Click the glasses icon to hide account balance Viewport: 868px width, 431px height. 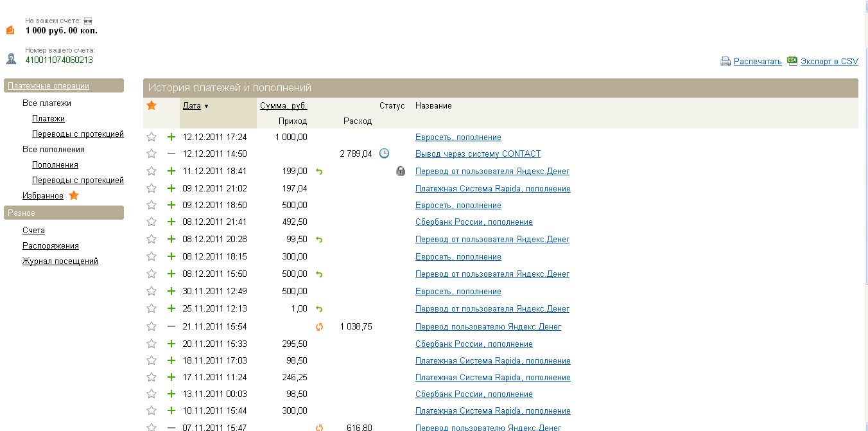click(88, 21)
